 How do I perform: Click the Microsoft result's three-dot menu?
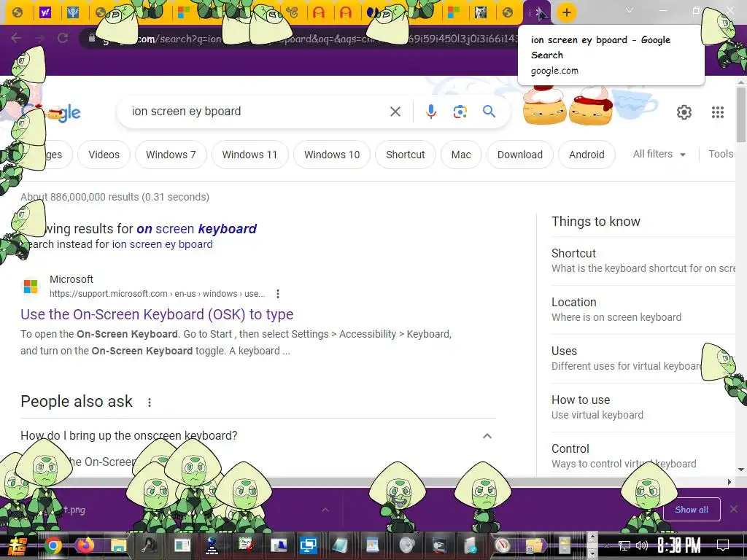tap(278, 294)
